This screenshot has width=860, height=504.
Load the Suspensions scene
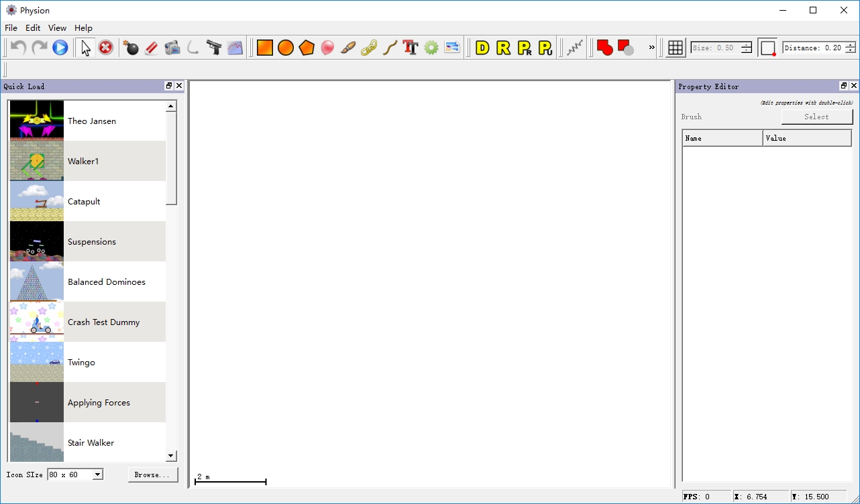click(x=87, y=241)
